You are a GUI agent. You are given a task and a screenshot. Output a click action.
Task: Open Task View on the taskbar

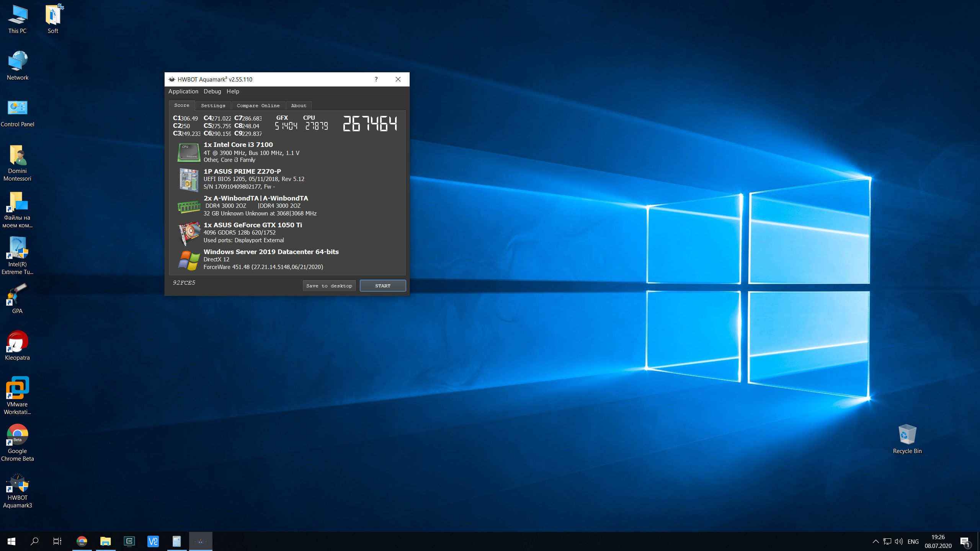click(x=57, y=541)
